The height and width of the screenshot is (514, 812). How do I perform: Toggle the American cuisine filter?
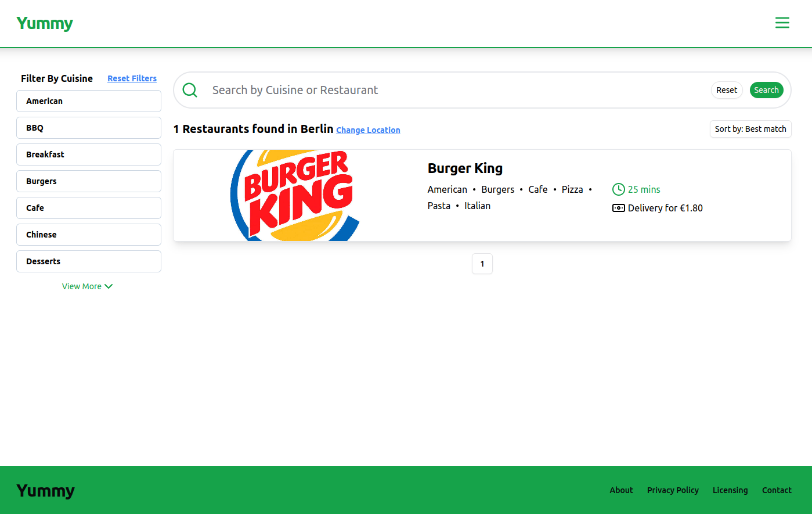pyautogui.click(x=89, y=101)
